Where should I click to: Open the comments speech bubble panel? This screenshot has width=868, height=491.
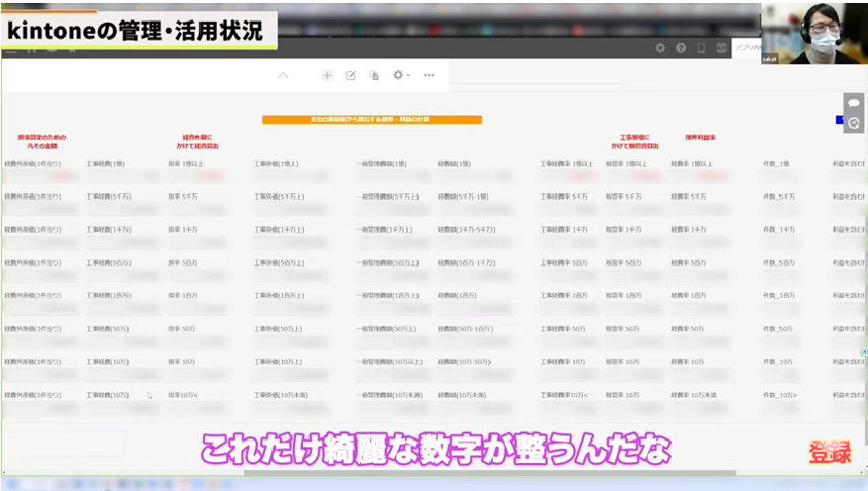tap(853, 103)
